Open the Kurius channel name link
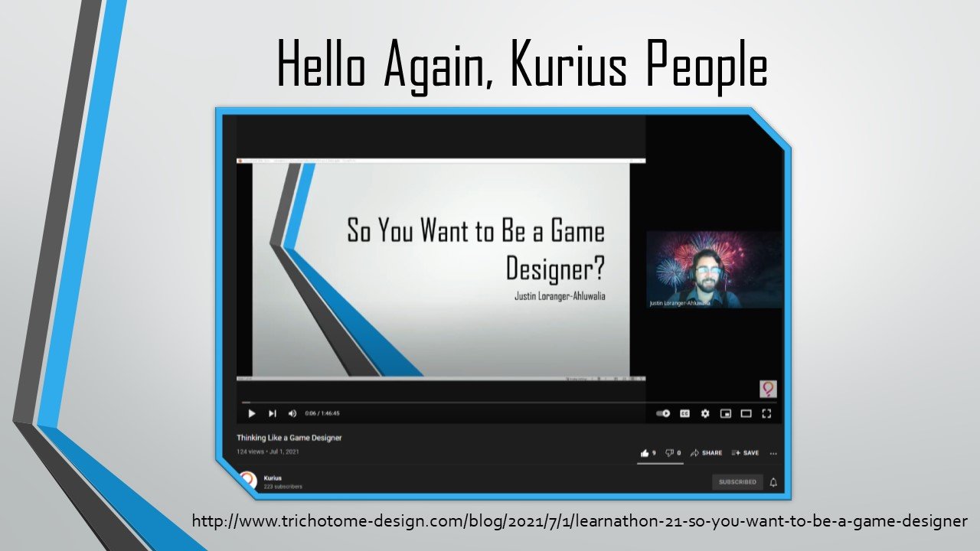Screen dimensions: 980x551 pos(273,478)
